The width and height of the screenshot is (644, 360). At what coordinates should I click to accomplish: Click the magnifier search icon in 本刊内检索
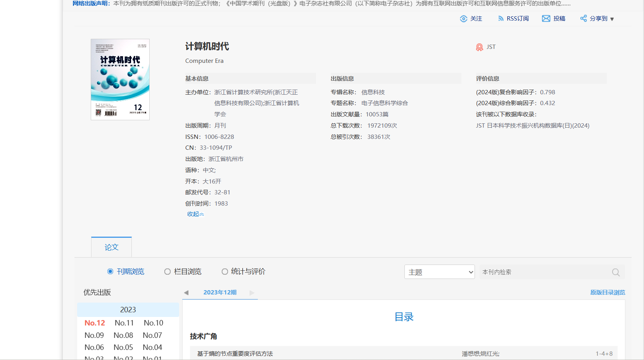pos(616,272)
